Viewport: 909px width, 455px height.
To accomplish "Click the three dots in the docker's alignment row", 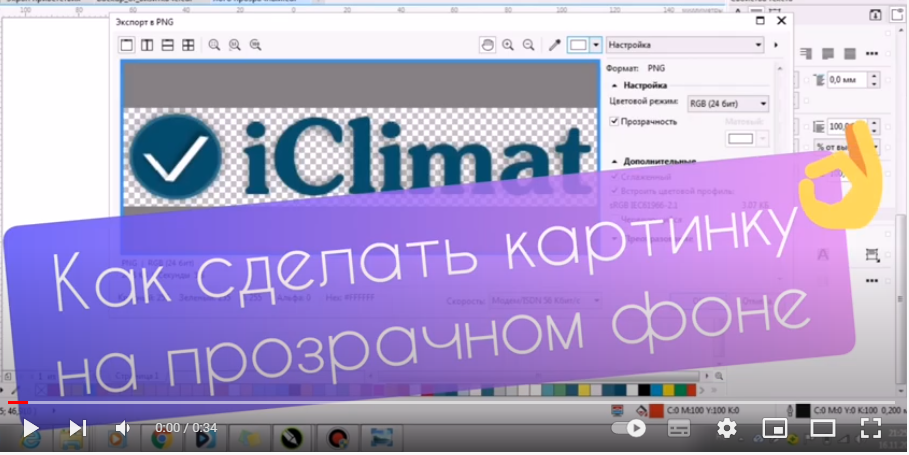I will click(x=871, y=54).
